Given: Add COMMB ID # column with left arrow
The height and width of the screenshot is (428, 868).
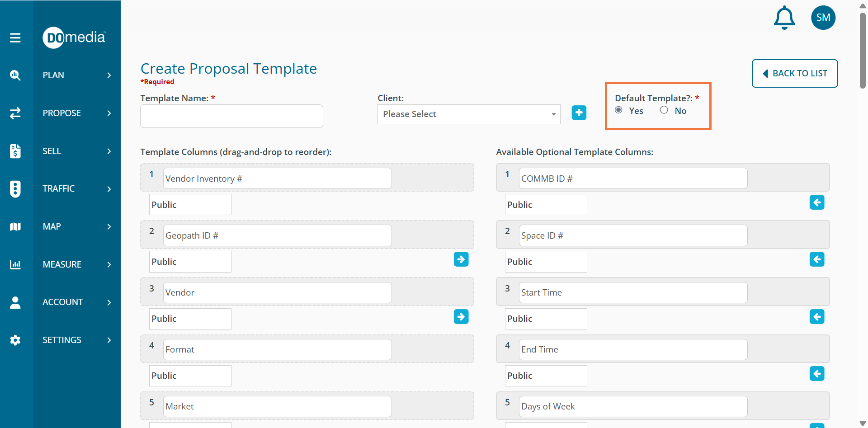Looking at the screenshot, I should [816, 202].
